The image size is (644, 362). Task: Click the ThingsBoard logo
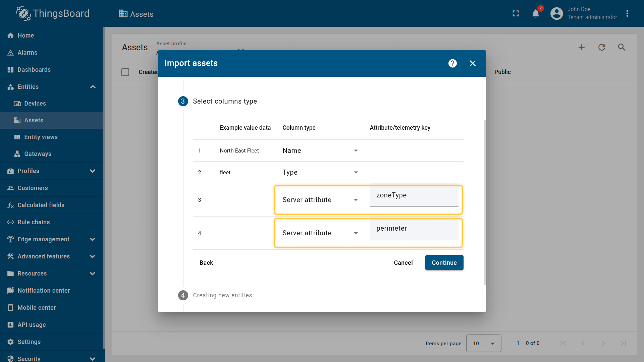click(53, 13)
